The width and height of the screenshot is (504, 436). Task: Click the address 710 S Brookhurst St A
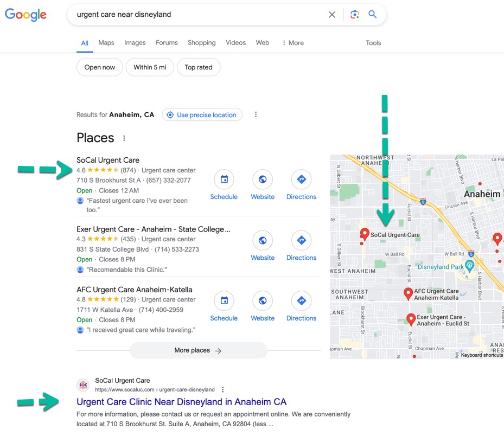(x=109, y=180)
